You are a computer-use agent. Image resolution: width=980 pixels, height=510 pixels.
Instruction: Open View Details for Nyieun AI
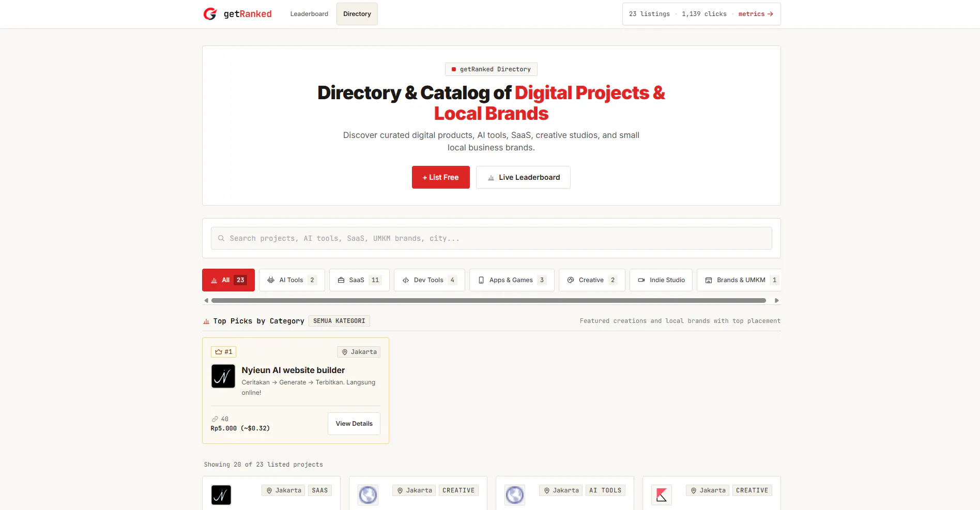tap(354, 424)
